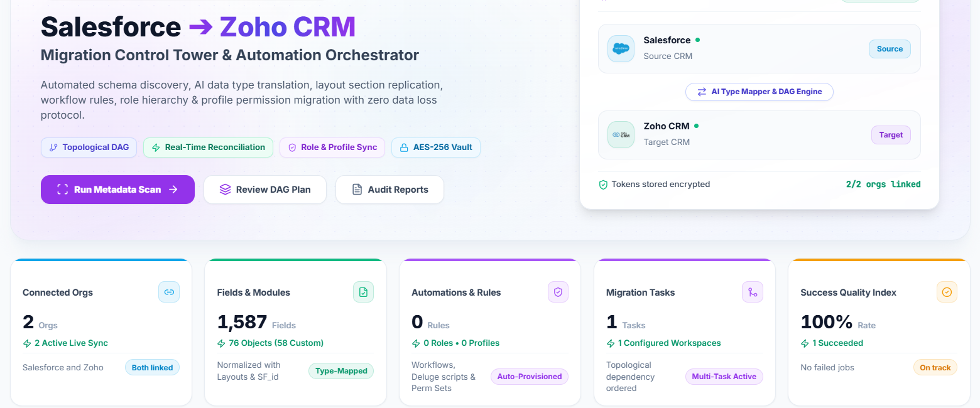This screenshot has width=980, height=408.
Task: Click the Salesforce cloud logo icon
Action: point(621,48)
